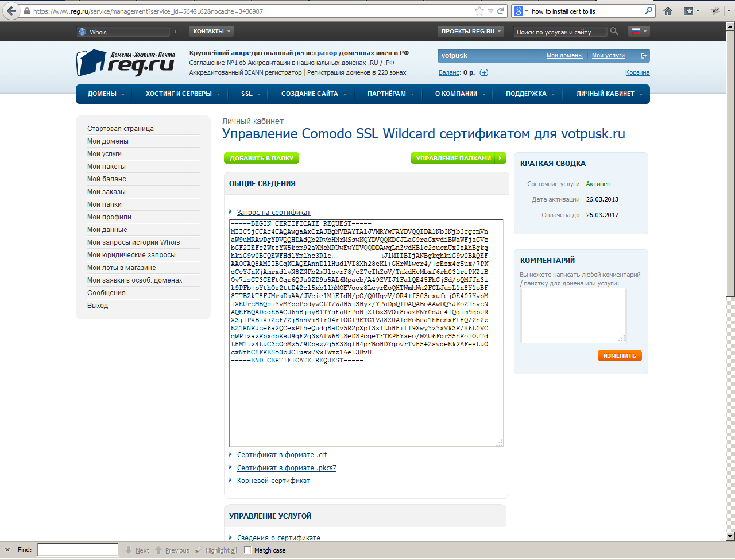Close the Find bar
This screenshot has height=560, width=735.
coord(7,550)
